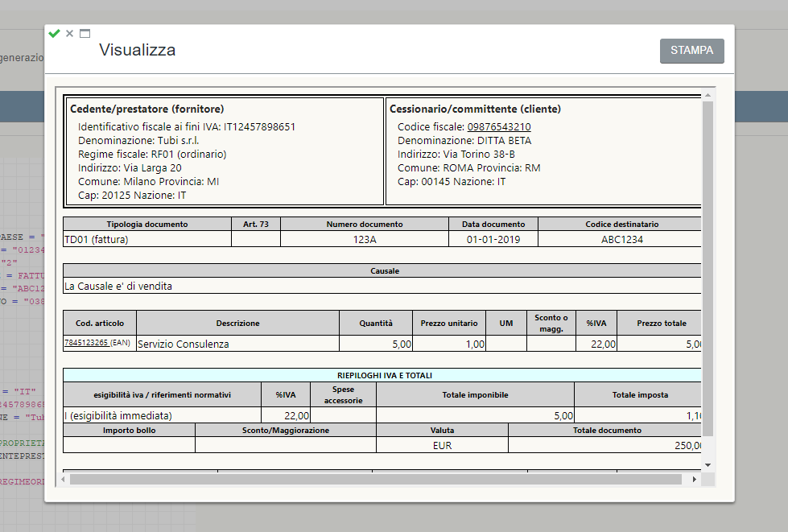Click currency cell 'EUR'
Image resolution: width=788 pixels, height=532 pixels.
[x=442, y=446]
